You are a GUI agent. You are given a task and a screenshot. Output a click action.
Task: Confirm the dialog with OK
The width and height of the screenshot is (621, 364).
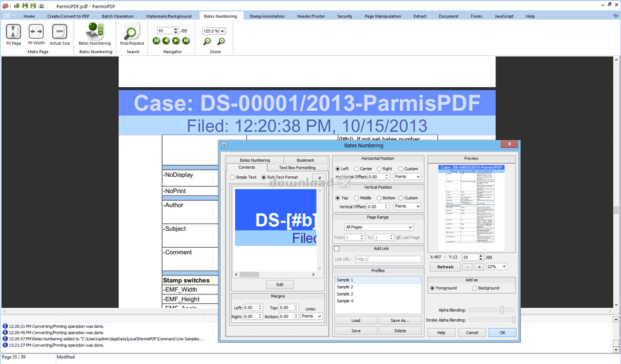pos(502,333)
